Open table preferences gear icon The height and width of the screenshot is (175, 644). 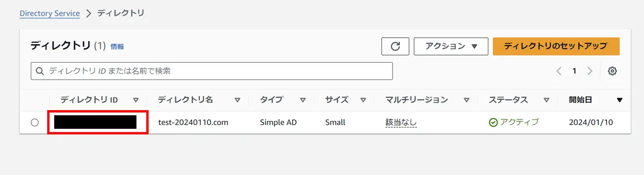tap(612, 71)
